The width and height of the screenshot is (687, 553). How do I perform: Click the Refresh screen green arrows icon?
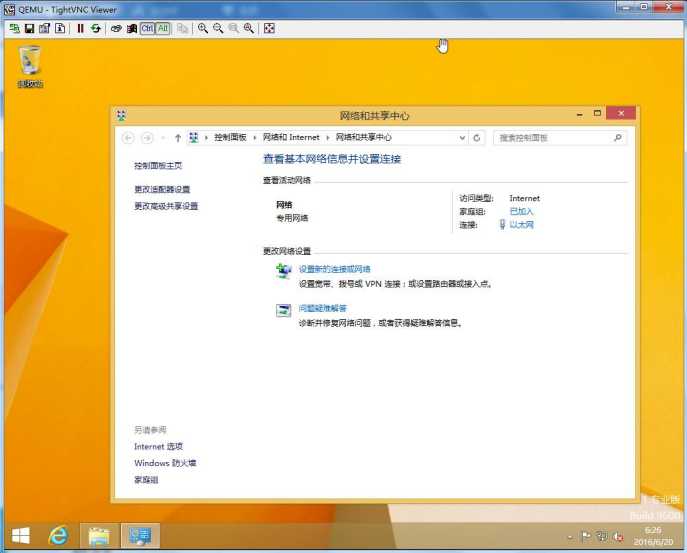[96, 28]
